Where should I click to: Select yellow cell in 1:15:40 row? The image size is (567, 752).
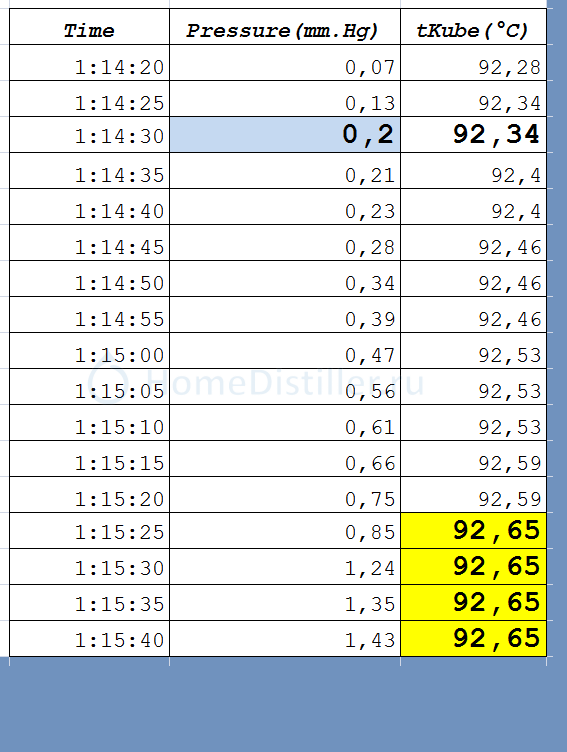(473, 639)
